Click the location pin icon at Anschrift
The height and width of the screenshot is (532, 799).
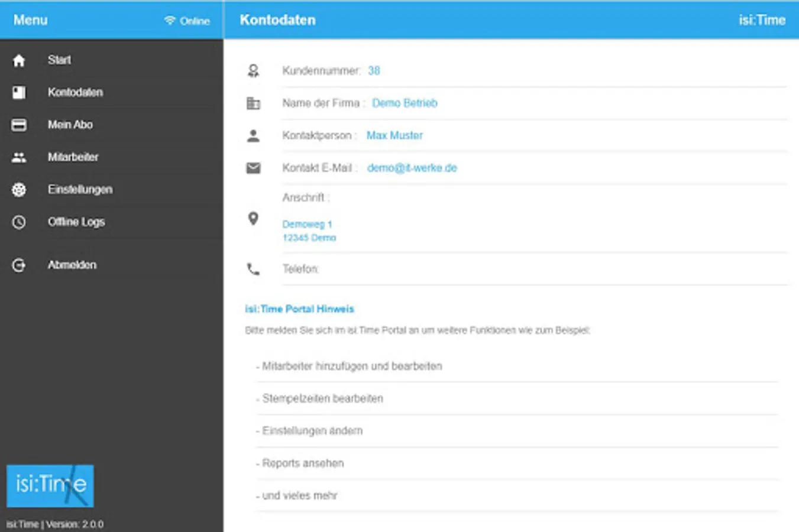point(253,219)
